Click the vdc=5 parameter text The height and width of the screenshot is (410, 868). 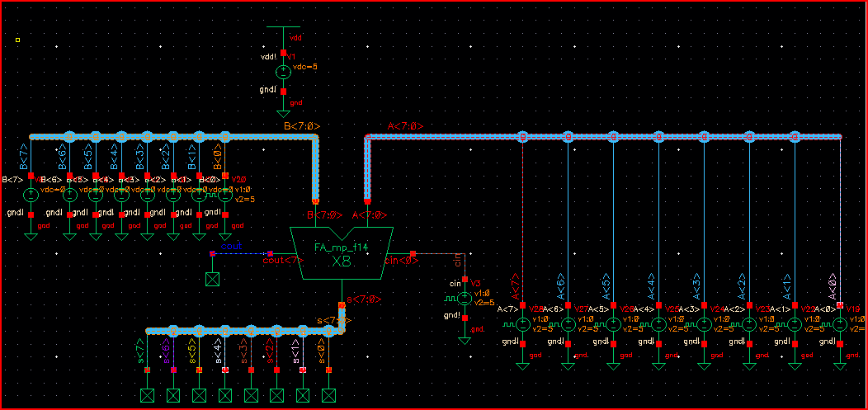coord(306,66)
